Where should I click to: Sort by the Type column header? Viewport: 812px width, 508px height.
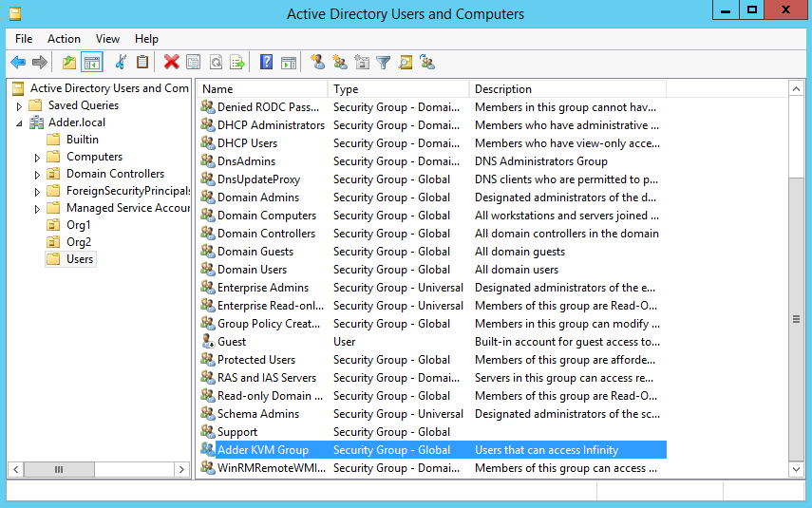pos(399,89)
